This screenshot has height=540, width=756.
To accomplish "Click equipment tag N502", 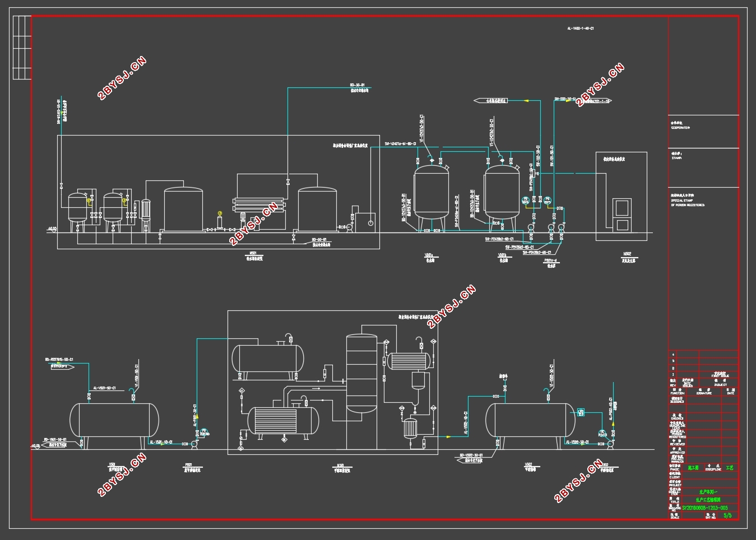I will [627, 254].
